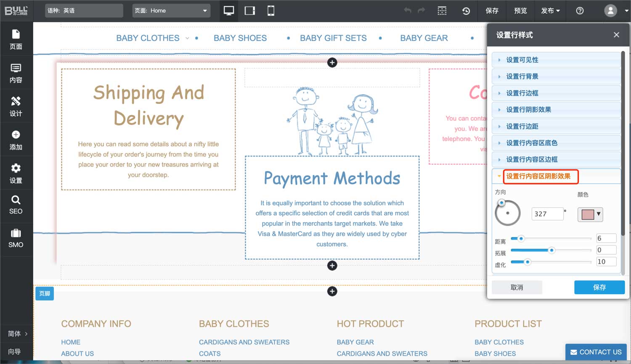Click the history clock icon

click(x=466, y=11)
